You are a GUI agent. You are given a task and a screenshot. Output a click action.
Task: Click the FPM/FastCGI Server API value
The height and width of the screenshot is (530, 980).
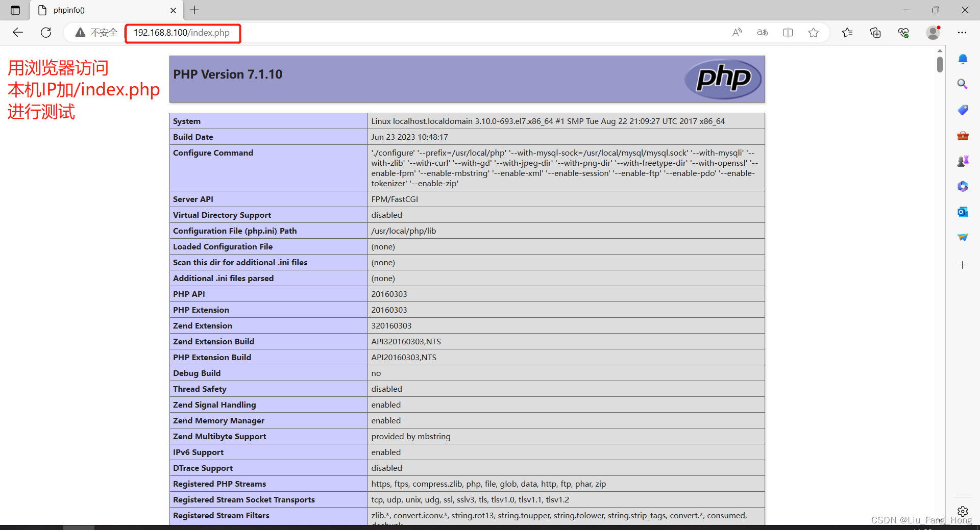tap(395, 199)
